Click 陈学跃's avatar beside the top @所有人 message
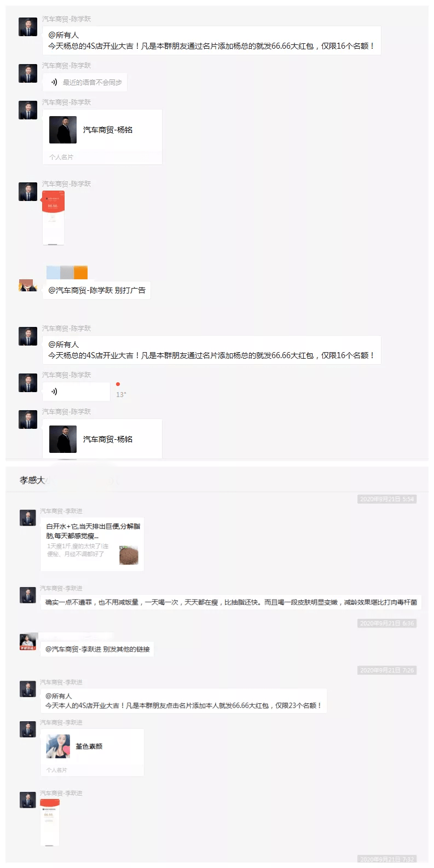The height and width of the screenshot is (868, 434). coord(28,27)
